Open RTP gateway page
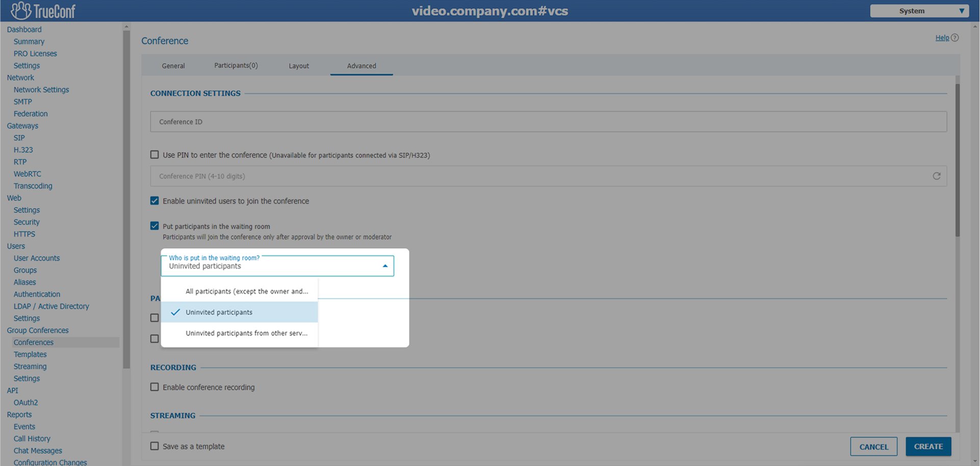Screen dimensions: 980x466 coord(20,162)
